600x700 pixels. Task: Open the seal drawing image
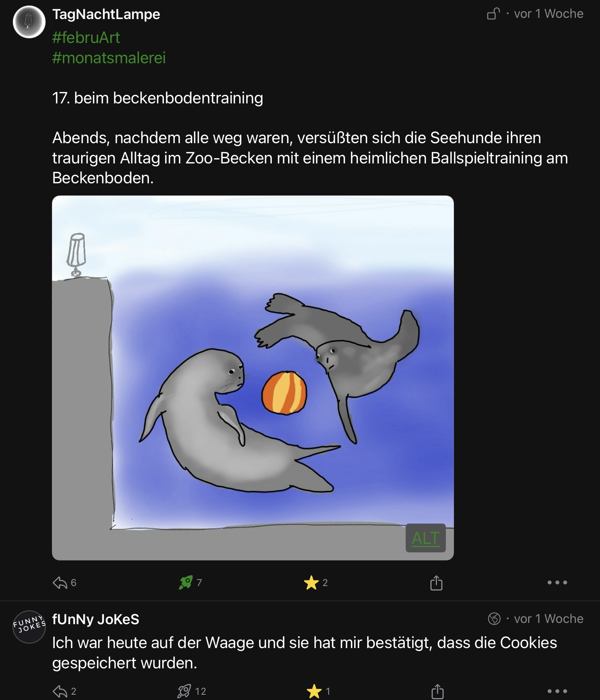tap(253, 378)
